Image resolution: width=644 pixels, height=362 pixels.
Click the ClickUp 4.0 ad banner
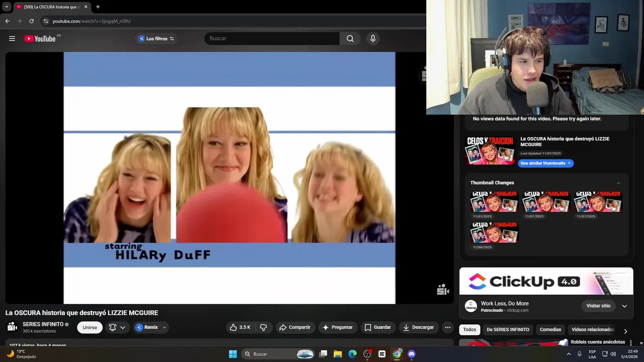pos(546,282)
